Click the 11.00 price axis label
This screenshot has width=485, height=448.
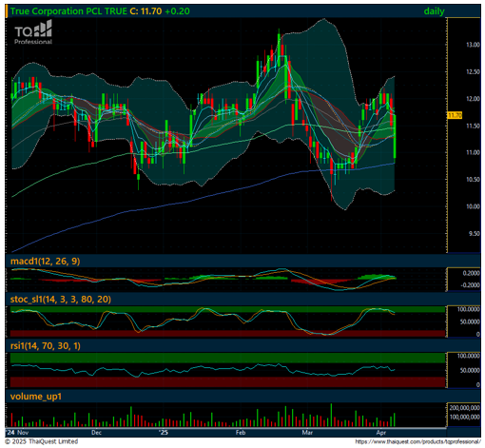click(x=473, y=152)
